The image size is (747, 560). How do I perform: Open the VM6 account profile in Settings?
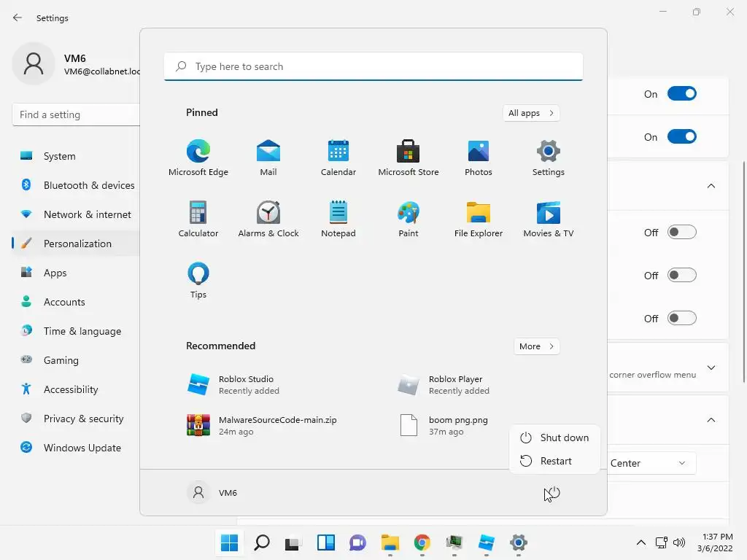coord(76,64)
